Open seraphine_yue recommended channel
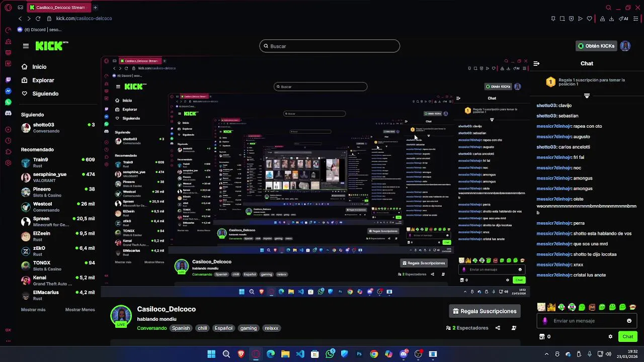This screenshot has width=644, height=362. pyautogui.click(x=58, y=177)
